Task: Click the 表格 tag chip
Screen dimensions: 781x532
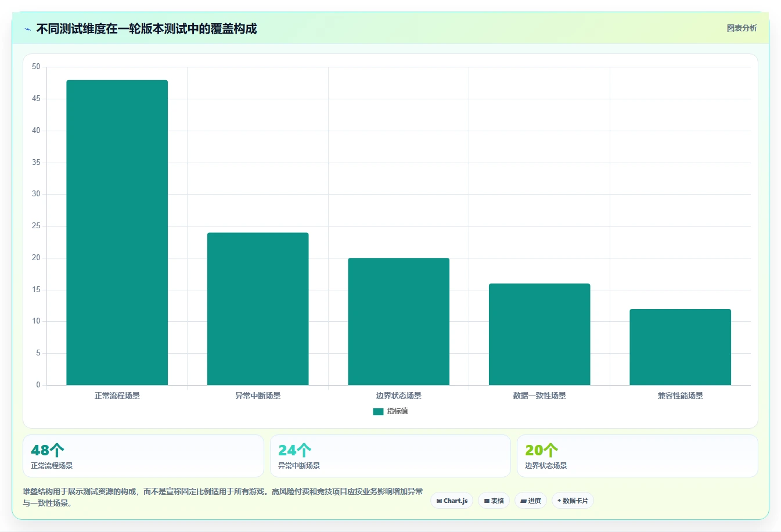Action: point(494,501)
